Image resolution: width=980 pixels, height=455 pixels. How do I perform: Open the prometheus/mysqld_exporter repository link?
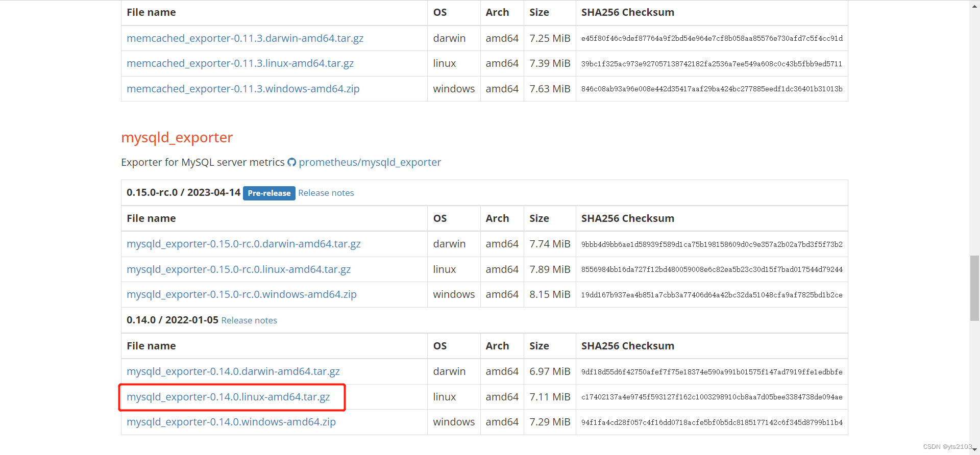pyautogui.click(x=370, y=162)
